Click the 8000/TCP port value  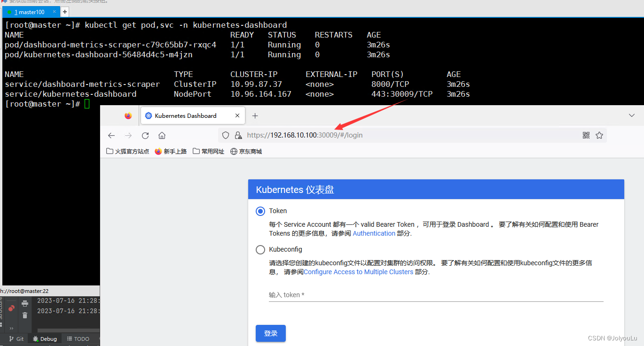pos(390,84)
